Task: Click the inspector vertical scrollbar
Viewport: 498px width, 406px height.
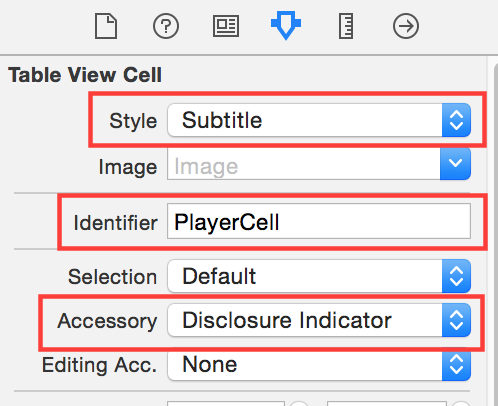Action: coord(495,233)
